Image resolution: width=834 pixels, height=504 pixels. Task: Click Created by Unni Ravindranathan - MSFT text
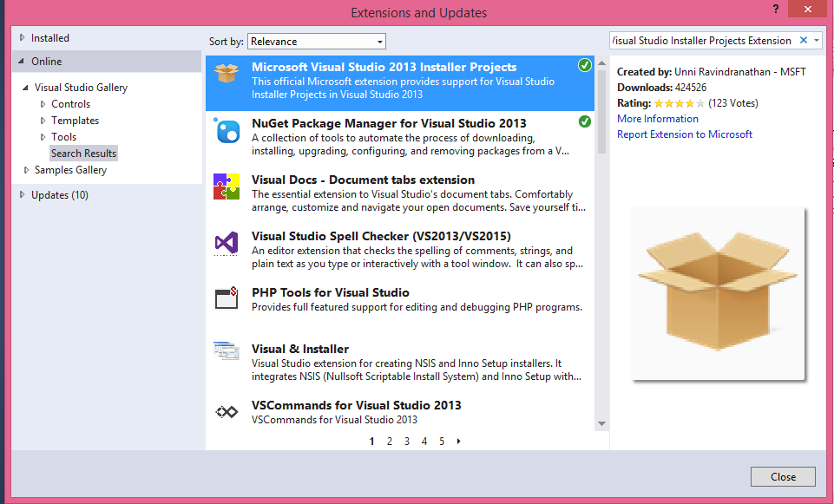711,72
